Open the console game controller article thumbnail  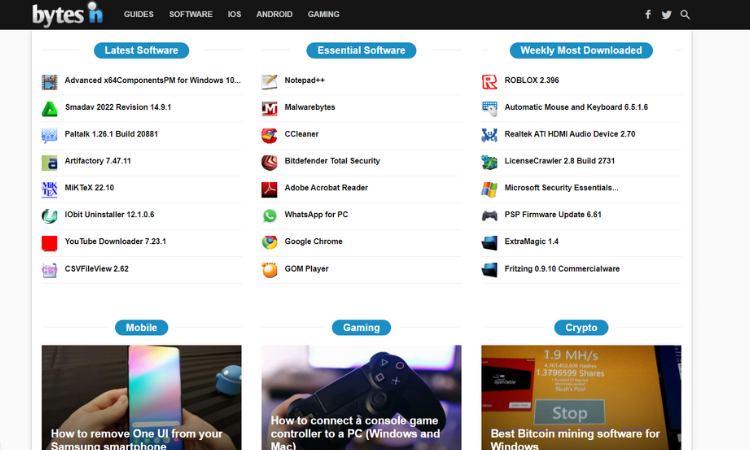(361, 397)
